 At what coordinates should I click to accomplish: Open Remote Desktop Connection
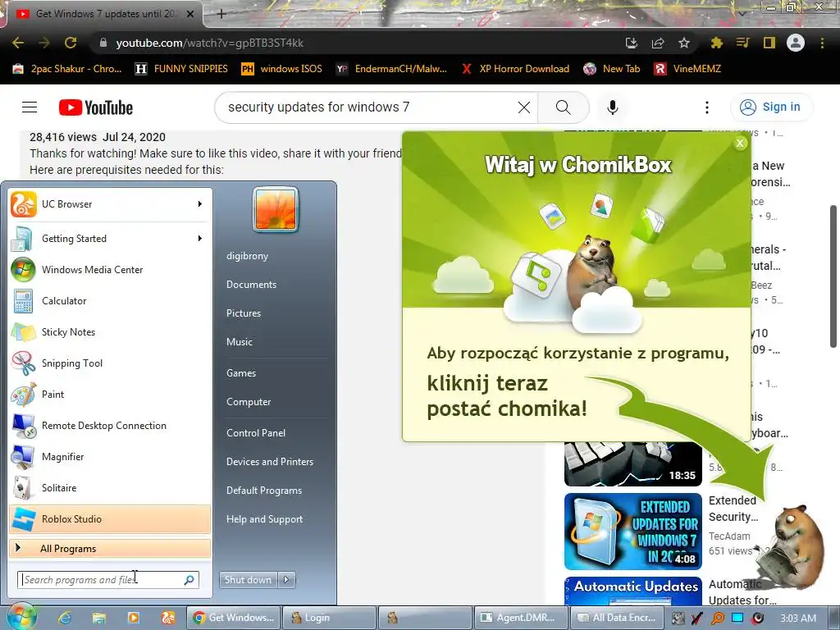110,426
